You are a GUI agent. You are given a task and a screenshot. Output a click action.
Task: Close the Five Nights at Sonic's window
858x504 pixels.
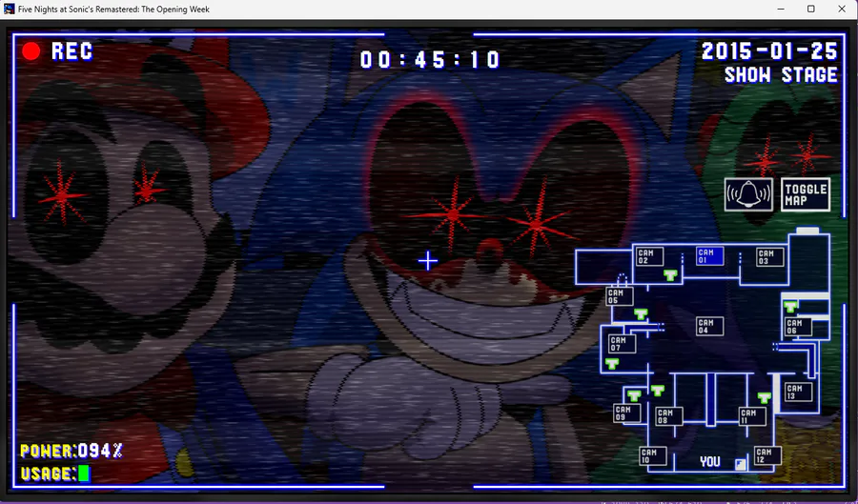[x=842, y=9]
